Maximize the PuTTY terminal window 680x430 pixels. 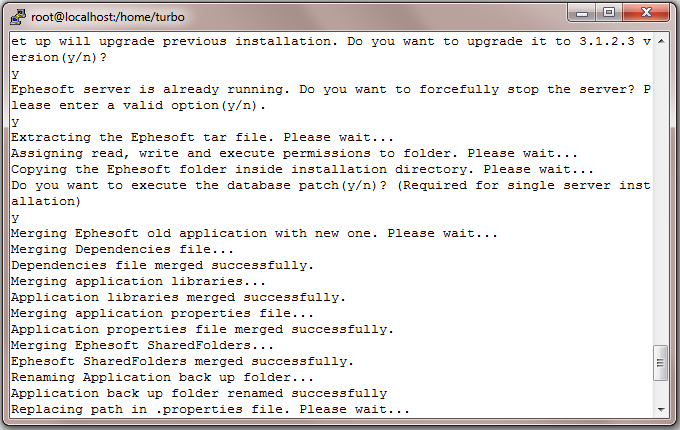tap(609, 13)
